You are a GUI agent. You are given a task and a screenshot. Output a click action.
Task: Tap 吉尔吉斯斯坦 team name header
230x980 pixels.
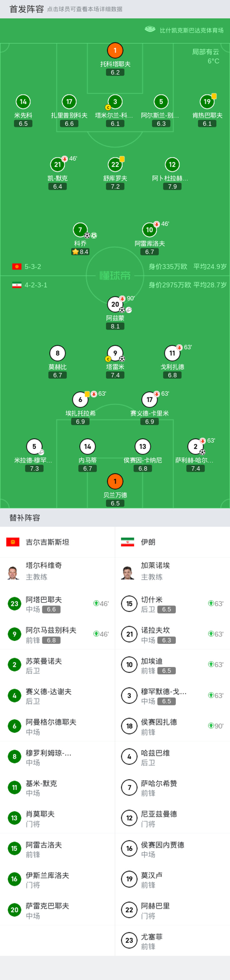pos(47,542)
